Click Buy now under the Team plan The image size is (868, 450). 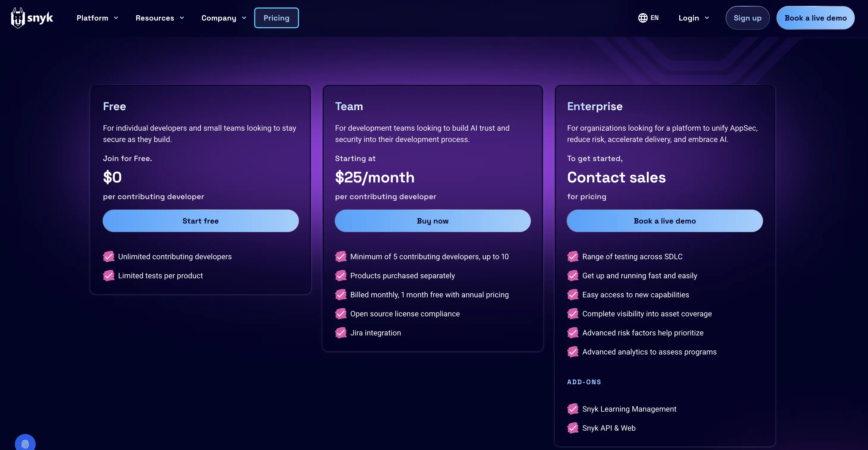(432, 221)
